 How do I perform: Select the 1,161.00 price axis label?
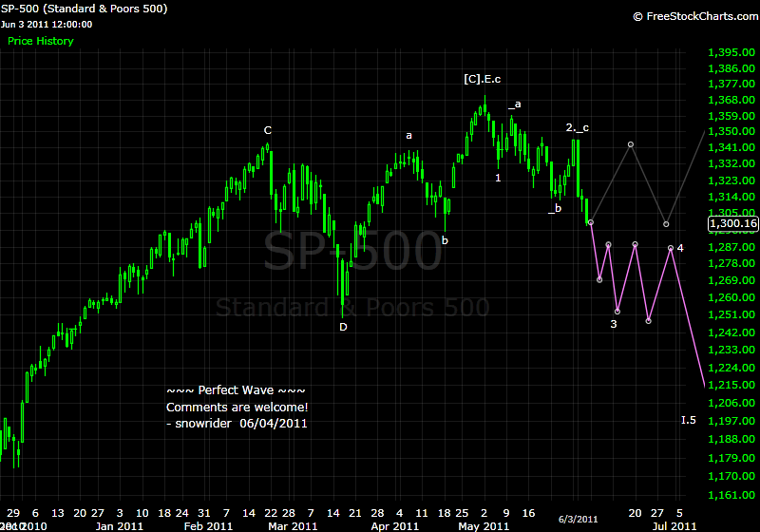tap(731, 495)
